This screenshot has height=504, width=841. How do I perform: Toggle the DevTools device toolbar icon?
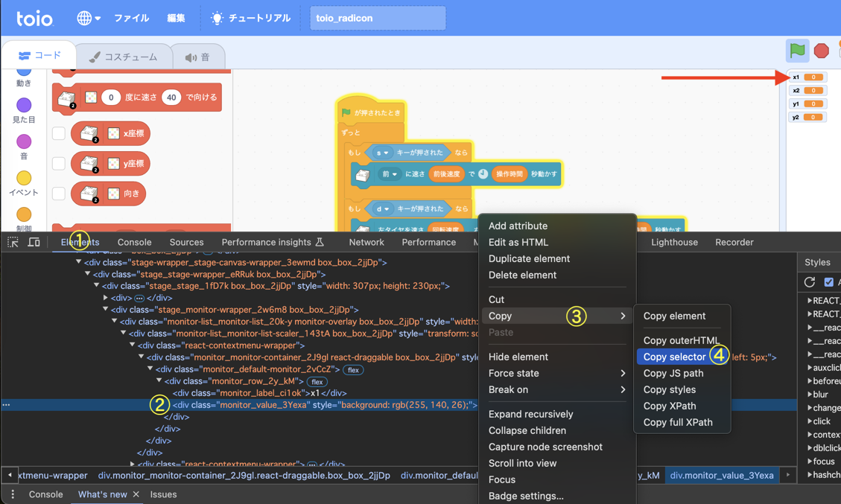coord(34,243)
